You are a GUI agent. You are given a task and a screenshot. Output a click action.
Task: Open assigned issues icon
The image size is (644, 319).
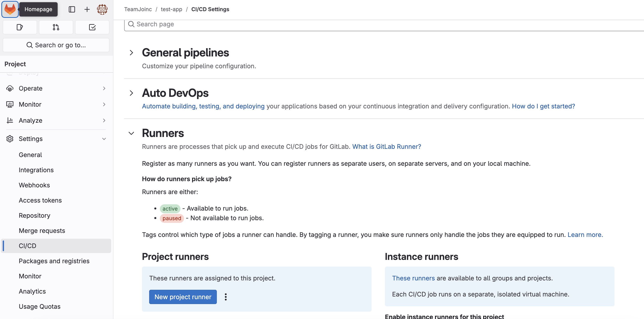point(20,27)
